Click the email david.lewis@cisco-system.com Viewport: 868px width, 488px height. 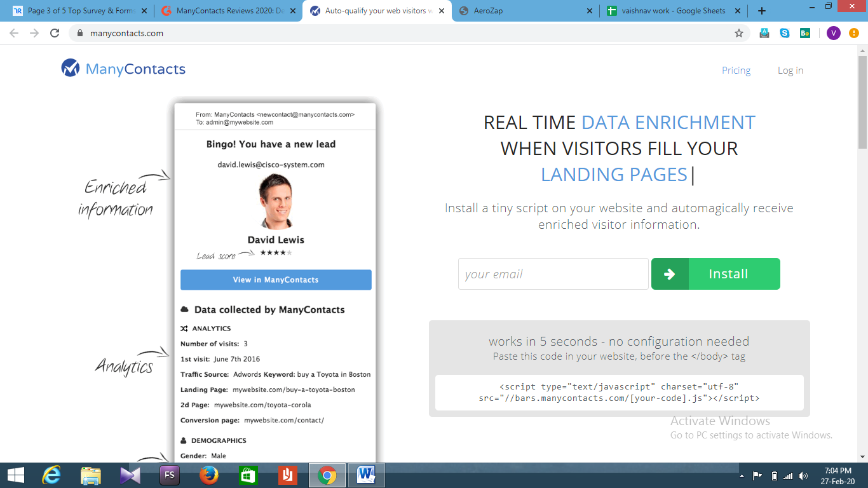click(x=271, y=165)
